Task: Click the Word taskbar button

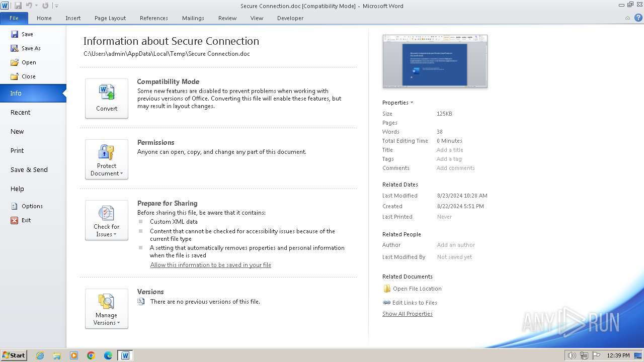Action: coord(125,355)
